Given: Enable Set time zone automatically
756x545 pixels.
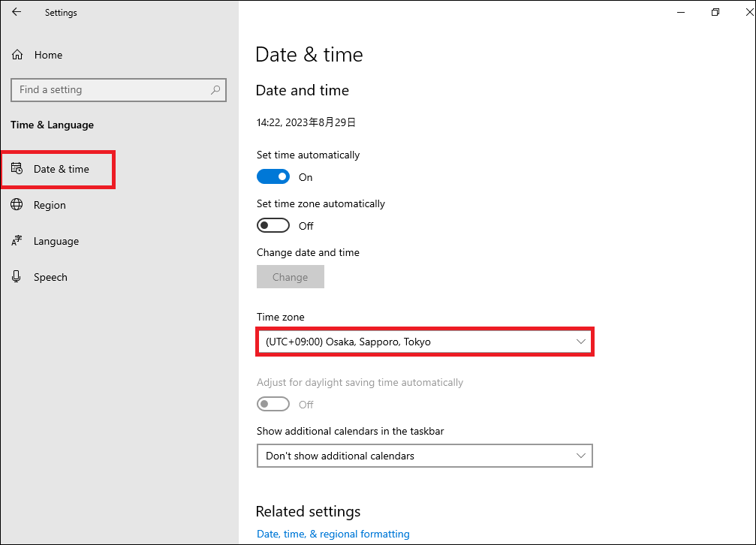Looking at the screenshot, I should click(273, 226).
